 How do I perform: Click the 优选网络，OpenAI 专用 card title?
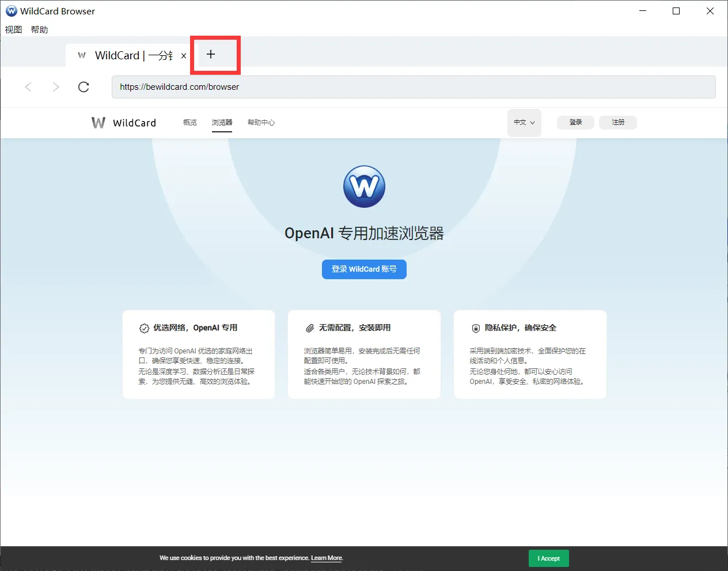click(195, 328)
